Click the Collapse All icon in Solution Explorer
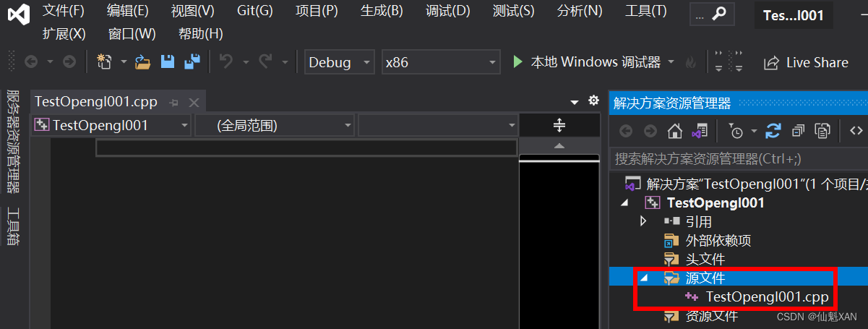 [798, 131]
